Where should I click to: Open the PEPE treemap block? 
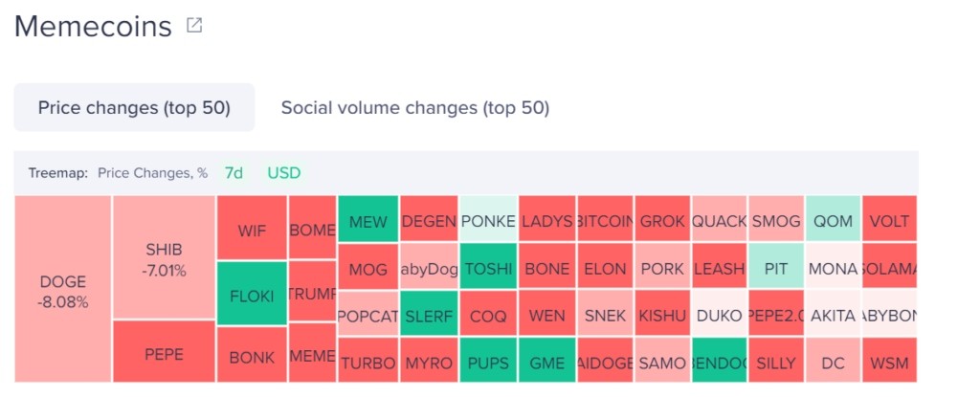pyautogui.click(x=165, y=351)
